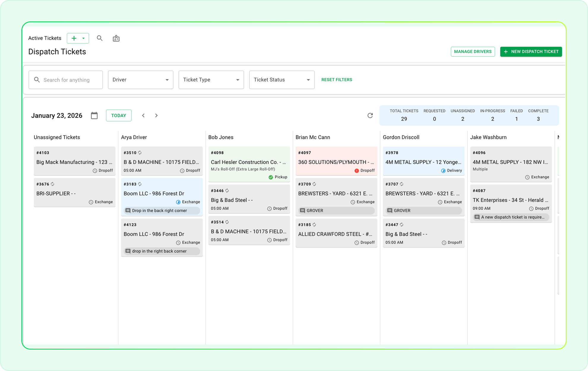This screenshot has width=588, height=371.
Task: Click the Manage Drivers button
Action: [472, 52]
